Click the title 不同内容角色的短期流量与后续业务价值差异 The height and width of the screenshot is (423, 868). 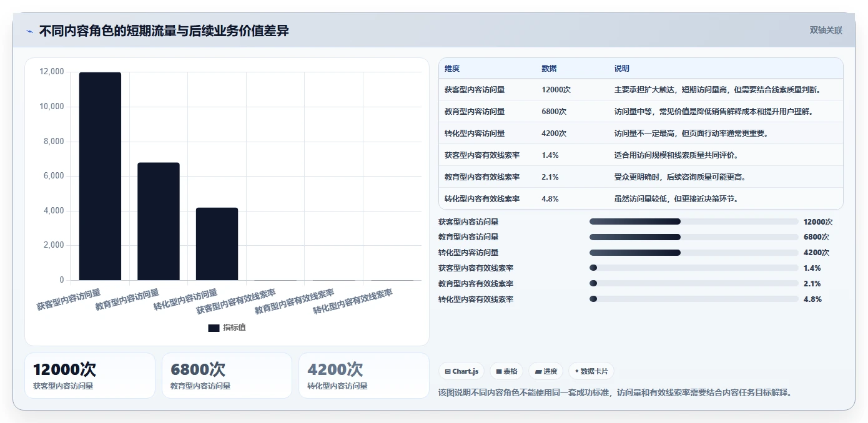point(164,31)
